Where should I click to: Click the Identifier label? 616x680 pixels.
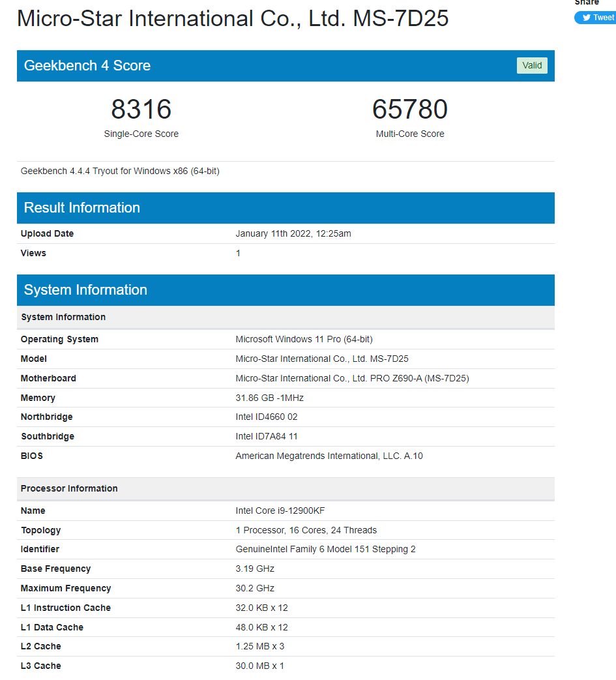pyautogui.click(x=40, y=550)
